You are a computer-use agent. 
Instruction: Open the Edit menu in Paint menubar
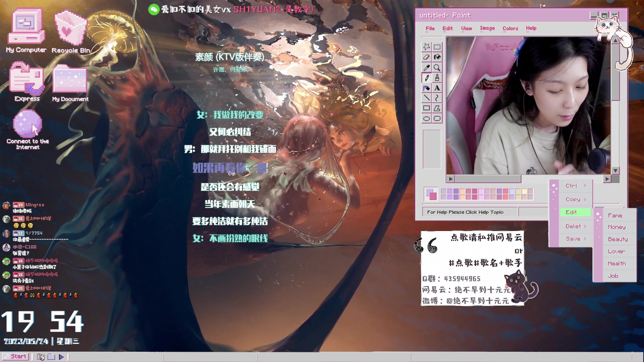[447, 28]
